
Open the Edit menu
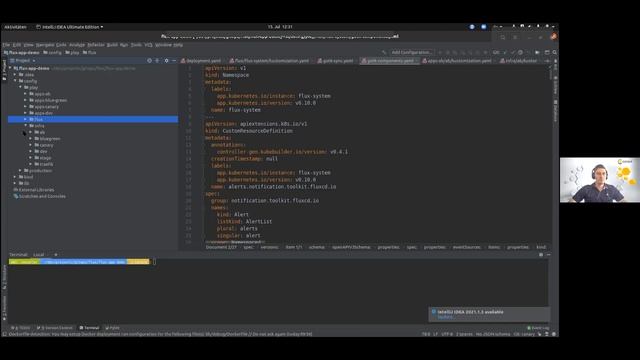(x=17, y=45)
